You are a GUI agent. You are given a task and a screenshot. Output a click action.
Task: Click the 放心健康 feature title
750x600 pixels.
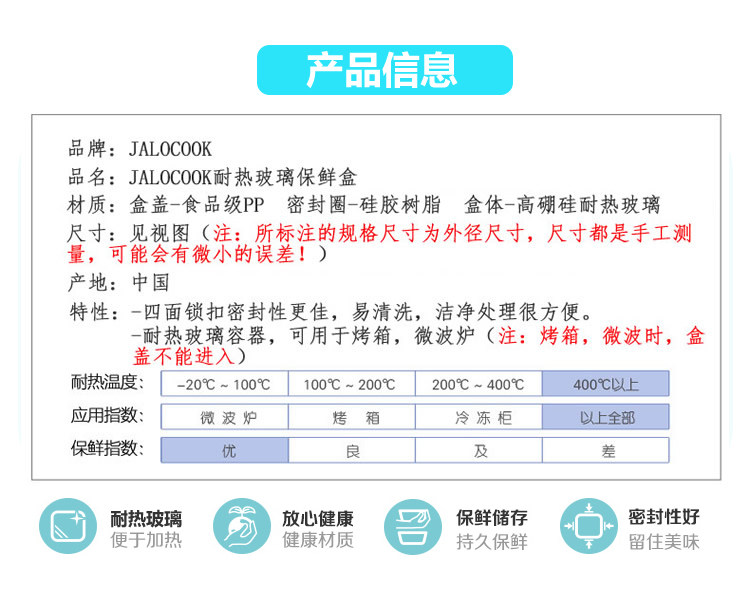318,518
